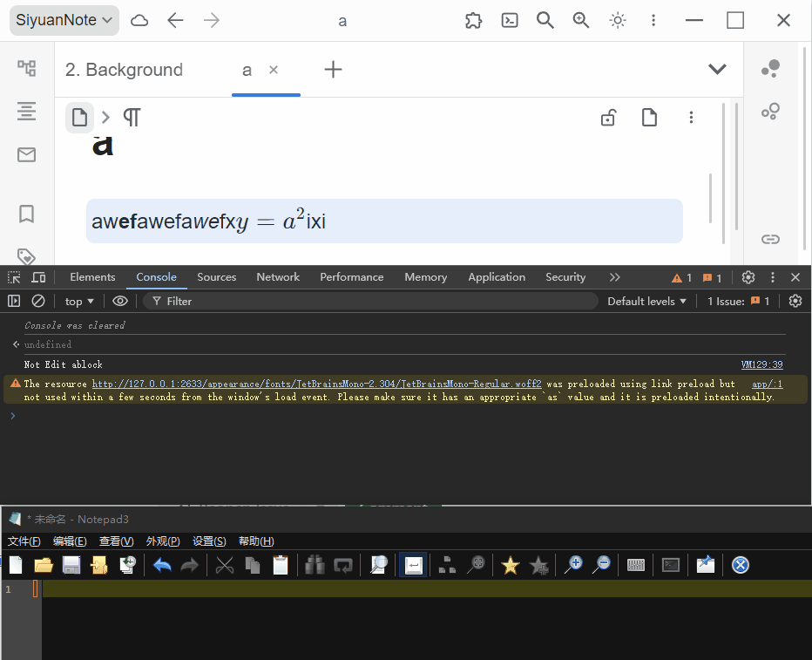Open the top JavaScript context dropdown
812x660 pixels.
click(79, 301)
